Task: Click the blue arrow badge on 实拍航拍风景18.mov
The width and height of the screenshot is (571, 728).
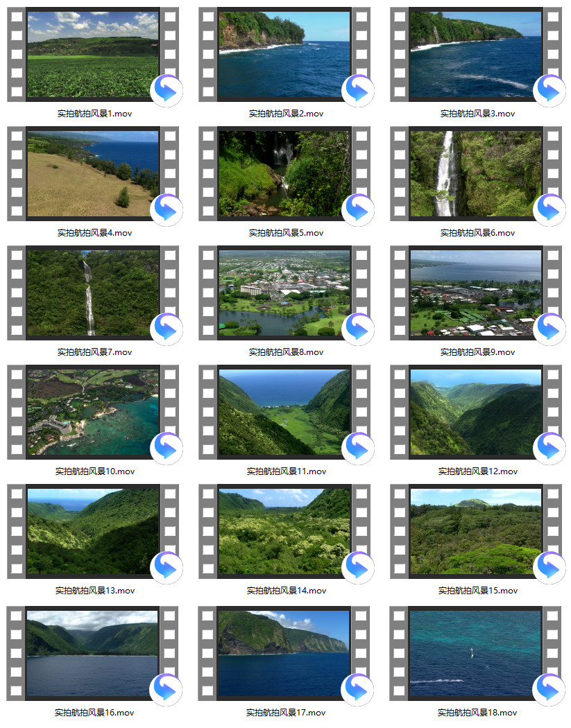Action: pos(549,689)
